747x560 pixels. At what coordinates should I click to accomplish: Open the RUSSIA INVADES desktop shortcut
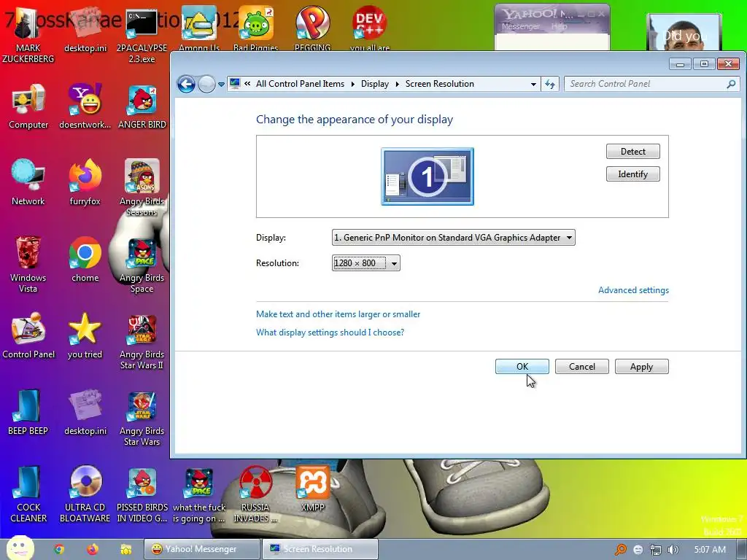pos(256,494)
